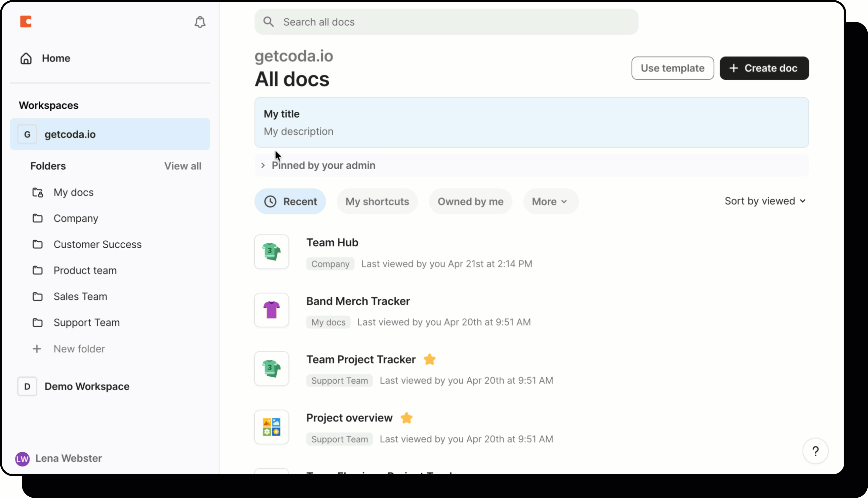868x498 pixels.
Task: Open the Product team folder
Action: 85,270
